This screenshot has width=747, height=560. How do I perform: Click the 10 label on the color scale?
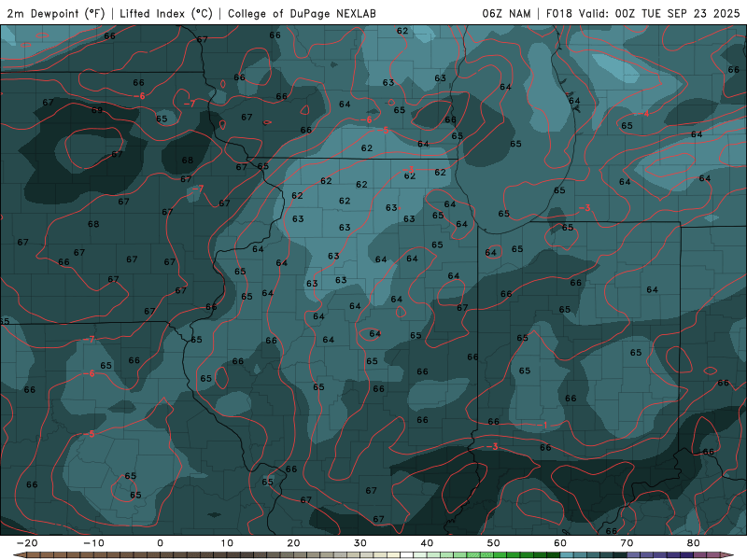coord(227,543)
